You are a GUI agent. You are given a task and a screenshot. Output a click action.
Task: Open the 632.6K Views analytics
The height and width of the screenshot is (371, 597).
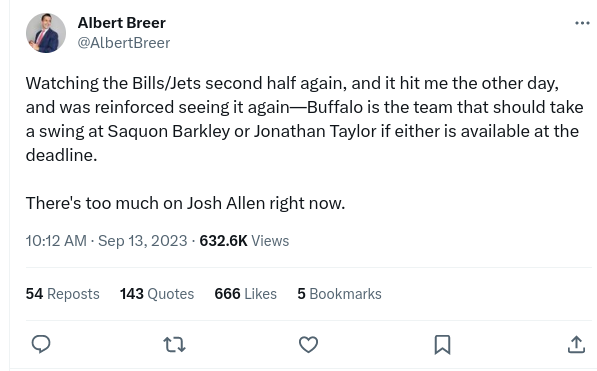pyautogui.click(x=244, y=241)
